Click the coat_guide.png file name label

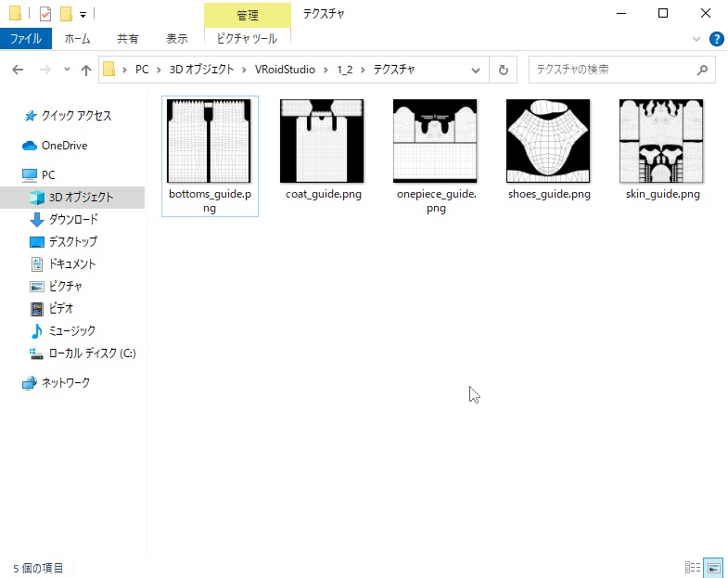coord(324,194)
